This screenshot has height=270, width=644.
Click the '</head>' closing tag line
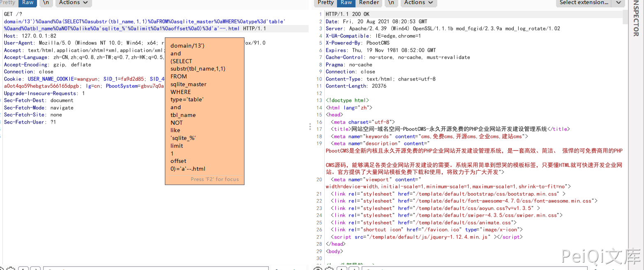coord(336,244)
